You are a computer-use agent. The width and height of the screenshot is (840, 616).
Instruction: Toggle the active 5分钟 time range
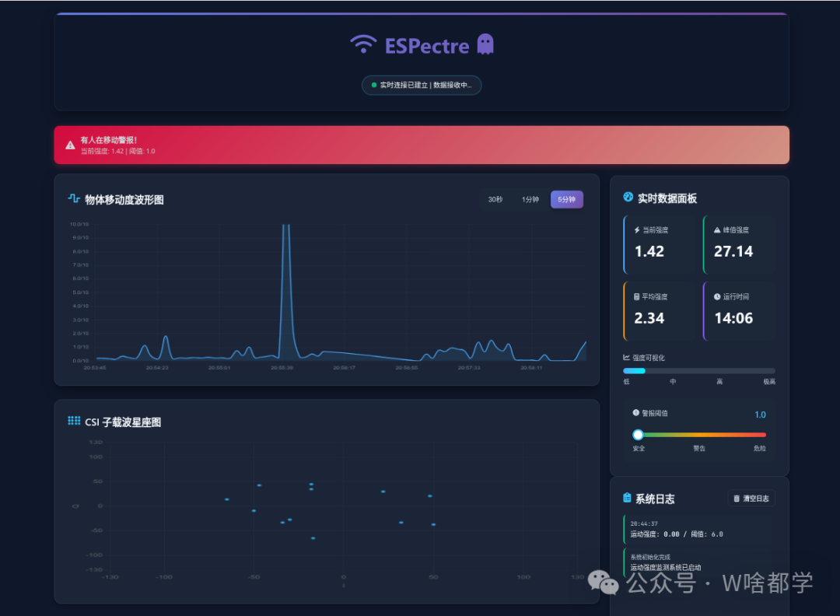tap(566, 199)
